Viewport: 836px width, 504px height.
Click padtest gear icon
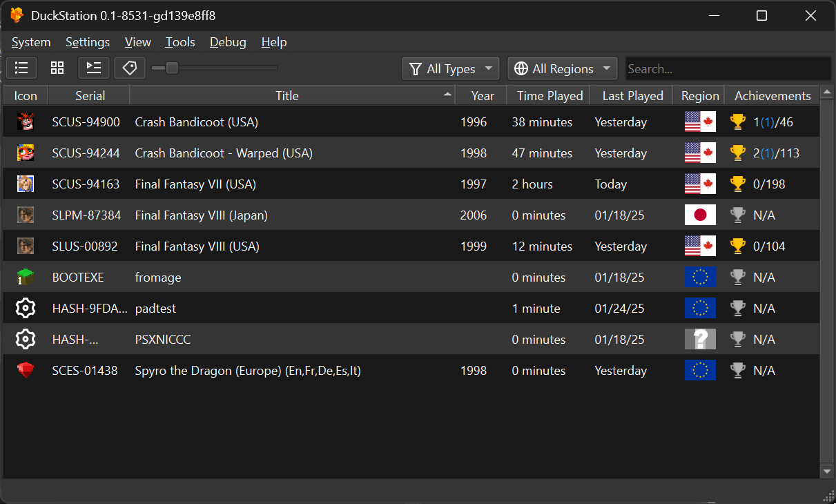[26, 309]
